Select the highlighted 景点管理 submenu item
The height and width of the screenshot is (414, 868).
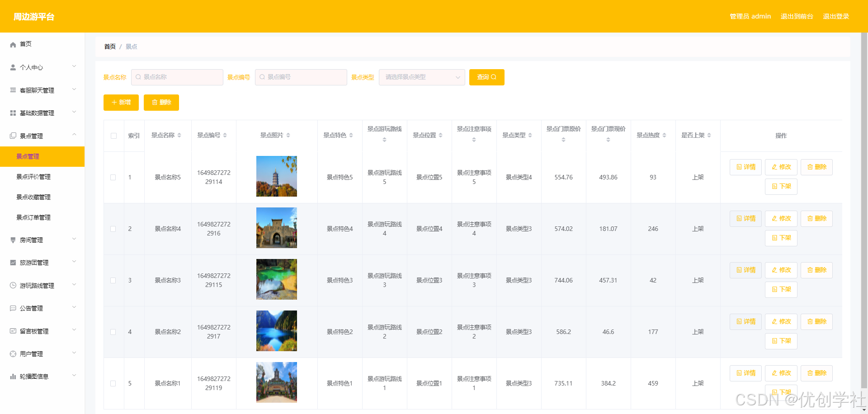[x=42, y=156]
